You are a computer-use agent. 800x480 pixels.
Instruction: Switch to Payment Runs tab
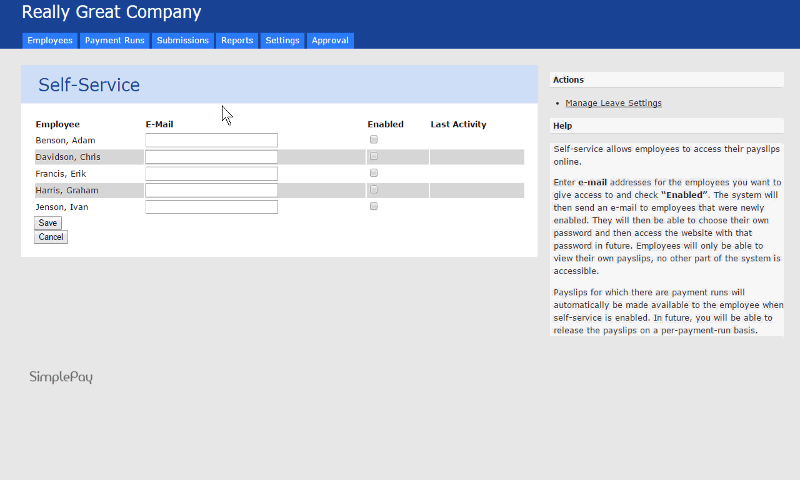[115, 41]
